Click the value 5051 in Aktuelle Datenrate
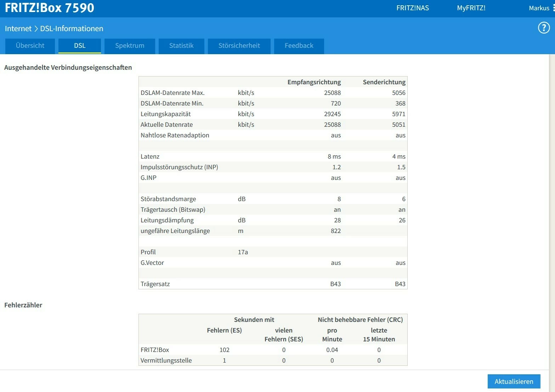This screenshot has height=392, width=555. [x=398, y=125]
